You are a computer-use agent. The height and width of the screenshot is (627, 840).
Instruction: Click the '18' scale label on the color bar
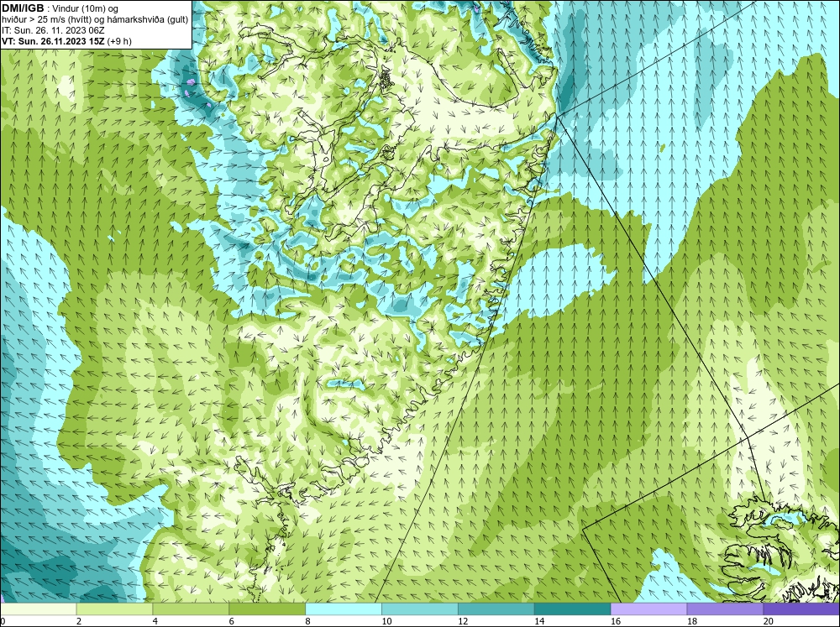tap(691, 621)
